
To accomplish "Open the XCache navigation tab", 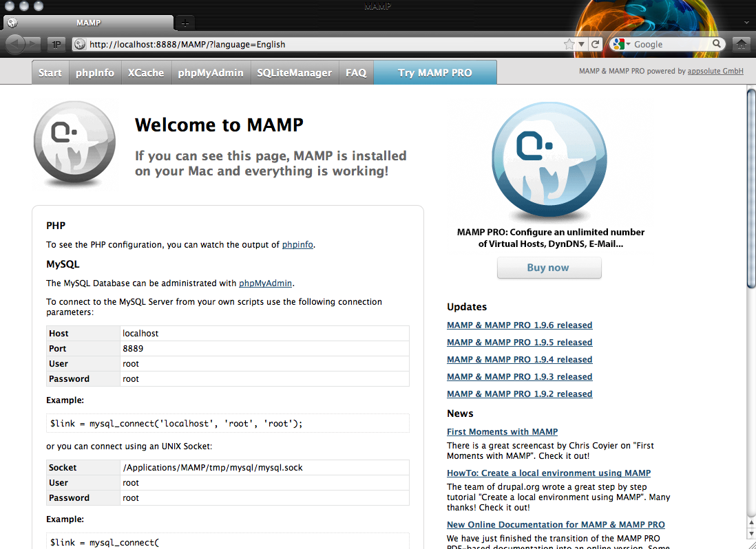I will pyautogui.click(x=146, y=73).
